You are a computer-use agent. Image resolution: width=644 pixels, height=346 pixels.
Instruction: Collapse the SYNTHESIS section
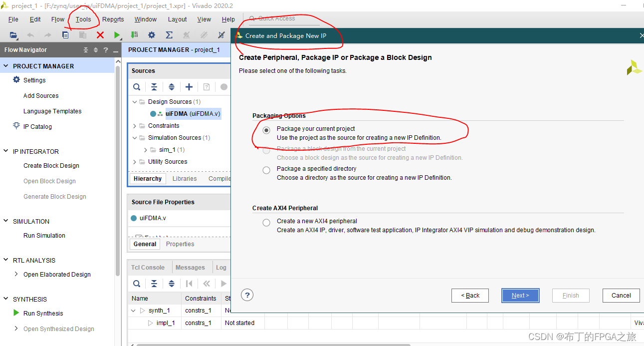coord(6,299)
